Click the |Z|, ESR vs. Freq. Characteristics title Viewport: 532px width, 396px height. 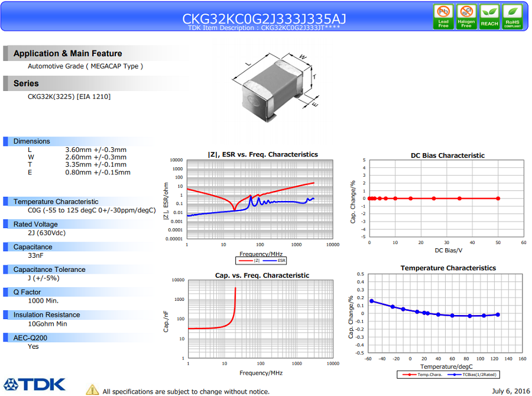click(263, 155)
